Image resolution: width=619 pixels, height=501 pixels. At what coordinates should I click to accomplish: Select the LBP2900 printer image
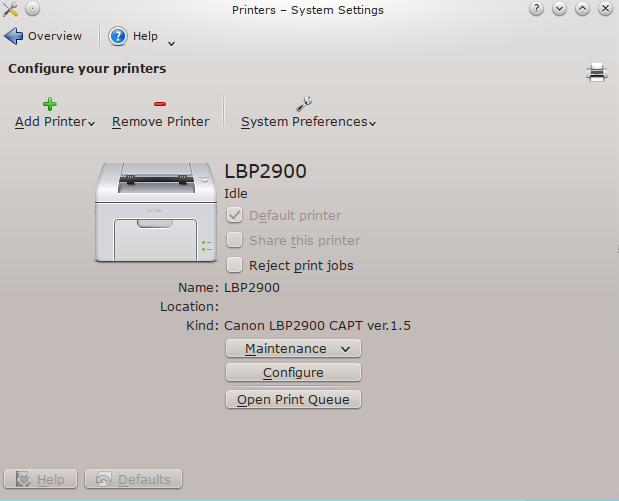155,212
